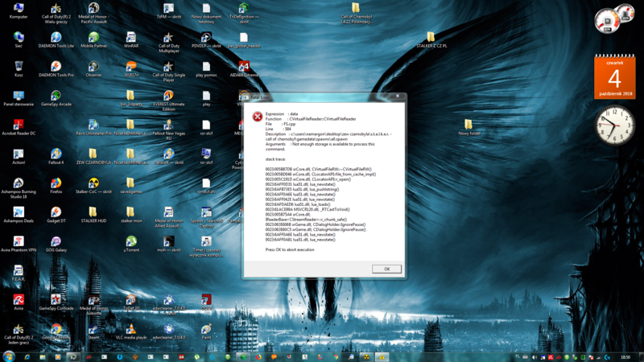The height and width of the screenshot is (362, 644).
Task: Select the Call of Duty Single Player icon
Action: (169, 72)
